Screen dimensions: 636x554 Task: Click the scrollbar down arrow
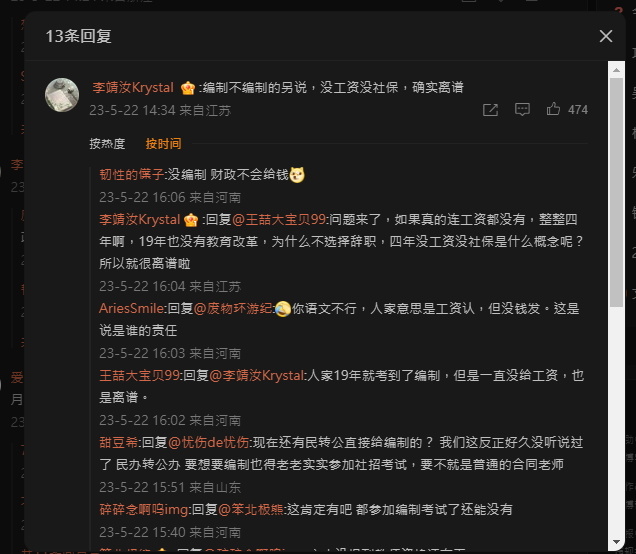coord(616,542)
